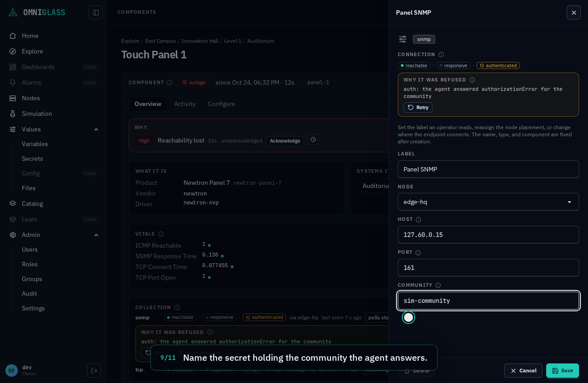The width and height of the screenshot is (588, 383).
Task: Click the Label field containing Panel SNMP
Action: (488, 169)
